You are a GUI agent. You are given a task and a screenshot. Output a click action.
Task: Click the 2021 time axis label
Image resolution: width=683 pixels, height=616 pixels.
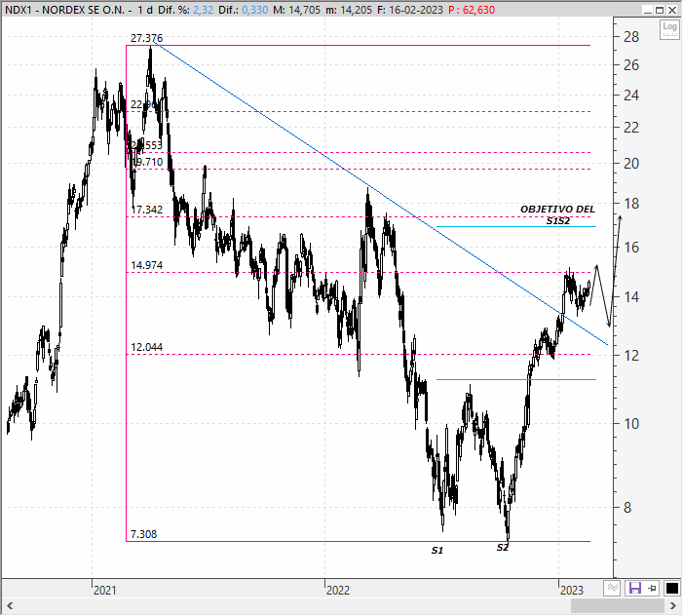105,591
